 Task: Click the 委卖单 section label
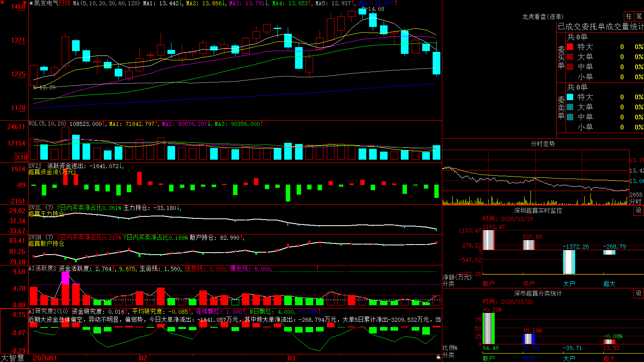[561, 107]
